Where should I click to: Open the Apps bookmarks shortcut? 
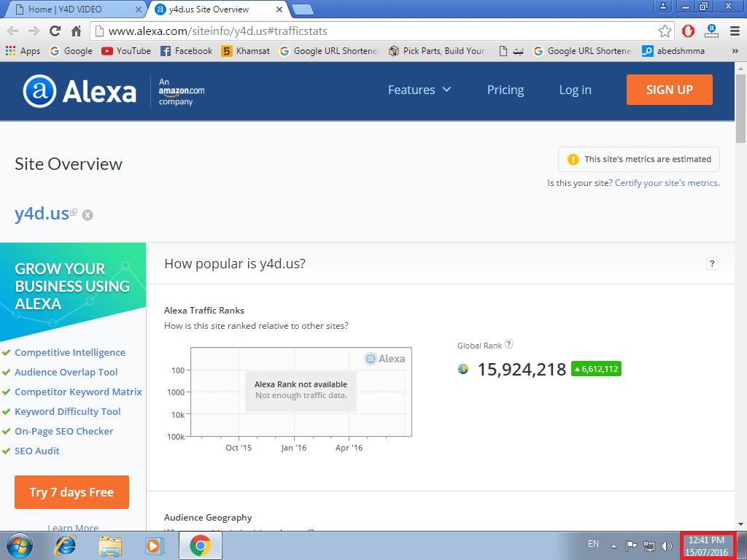[23, 51]
